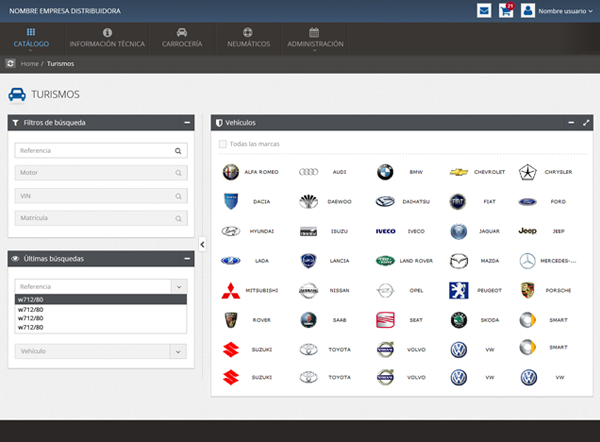Minimize the Últimas búsquedas panel
600x442 pixels.
click(x=187, y=259)
